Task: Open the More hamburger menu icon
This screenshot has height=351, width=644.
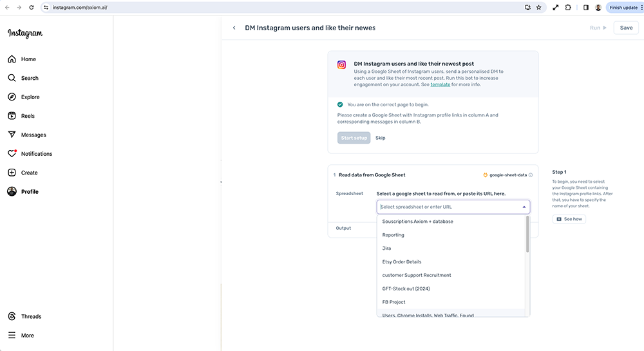Action: click(12, 335)
